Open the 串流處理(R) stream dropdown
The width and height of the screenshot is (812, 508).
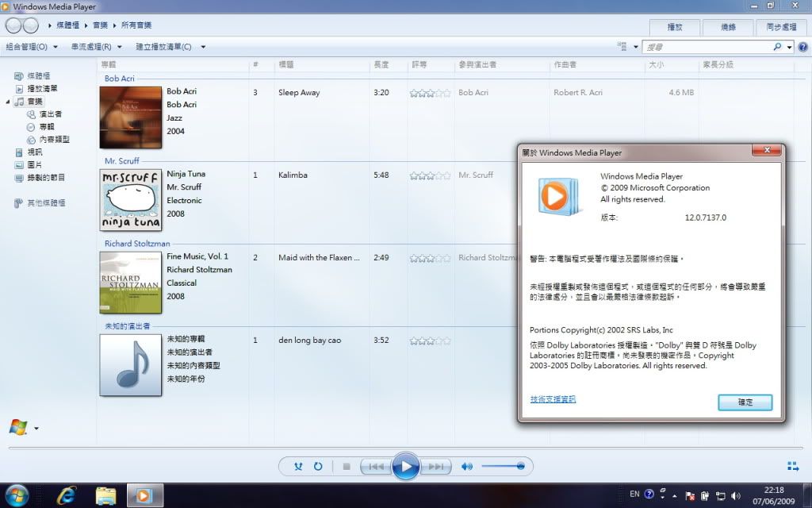[96, 47]
